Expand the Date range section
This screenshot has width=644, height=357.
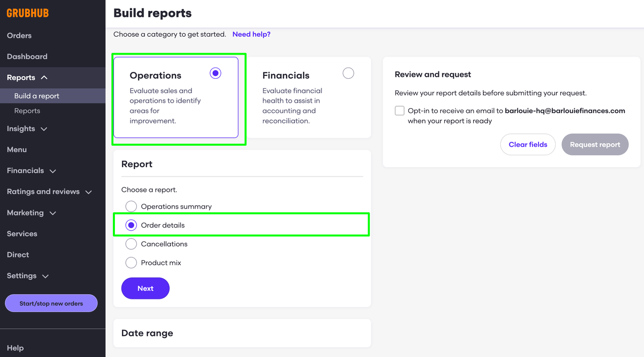click(x=242, y=333)
